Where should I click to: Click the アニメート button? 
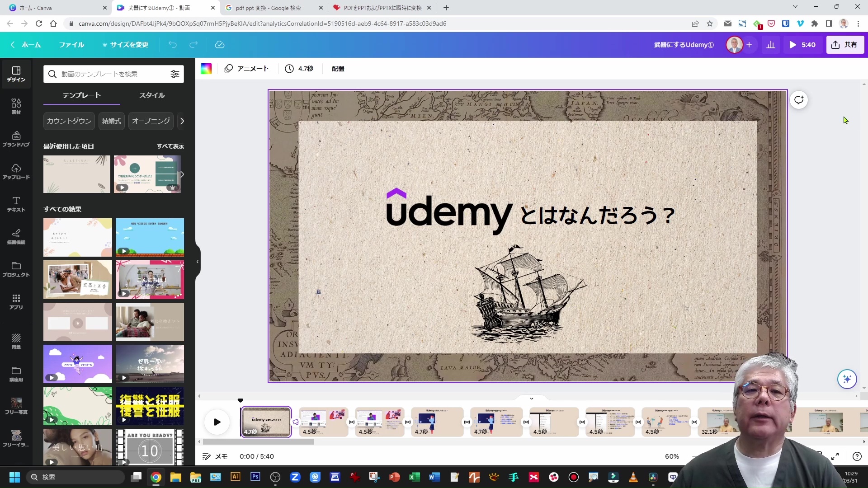tap(247, 69)
